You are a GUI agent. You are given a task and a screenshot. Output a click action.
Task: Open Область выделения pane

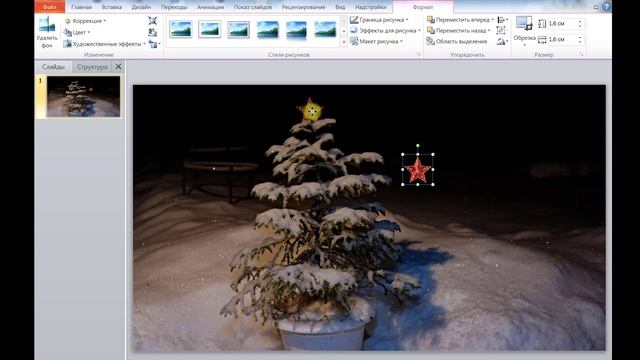coord(457,41)
